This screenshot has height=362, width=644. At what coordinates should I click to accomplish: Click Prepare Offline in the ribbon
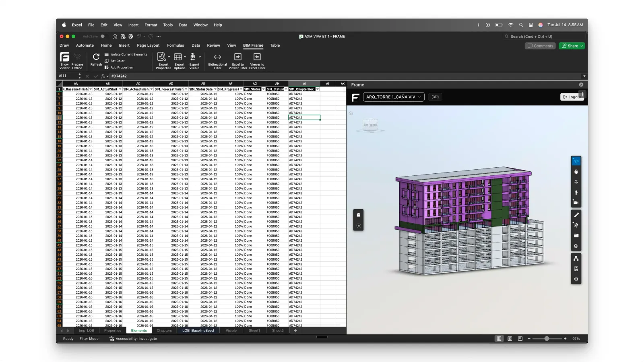pyautogui.click(x=77, y=60)
